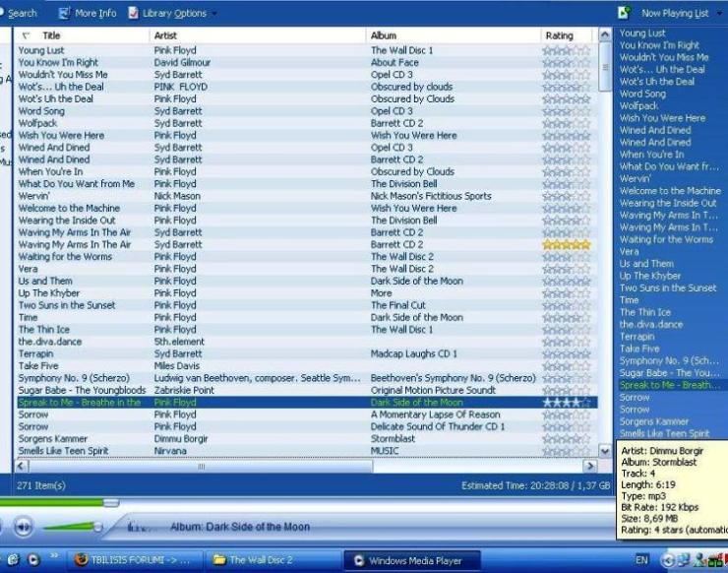The height and width of the screenshot is (573, 728).
Task: Select Symphony No. 9 (Scherzo) track
Action: click(x=306, y=378)
